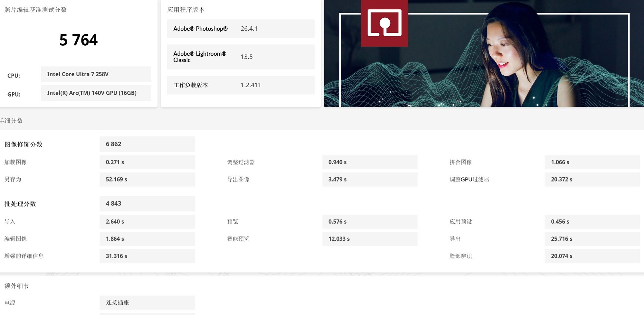Click the red Photo Editing benchmark icon

pyautogui.click(x=384, y=23)
